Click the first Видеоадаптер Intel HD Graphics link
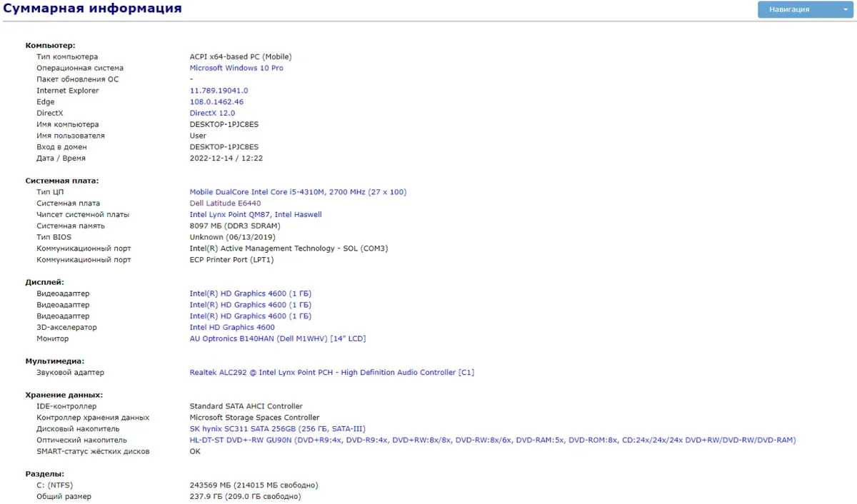Screen dimensions: 857x504 250,293
